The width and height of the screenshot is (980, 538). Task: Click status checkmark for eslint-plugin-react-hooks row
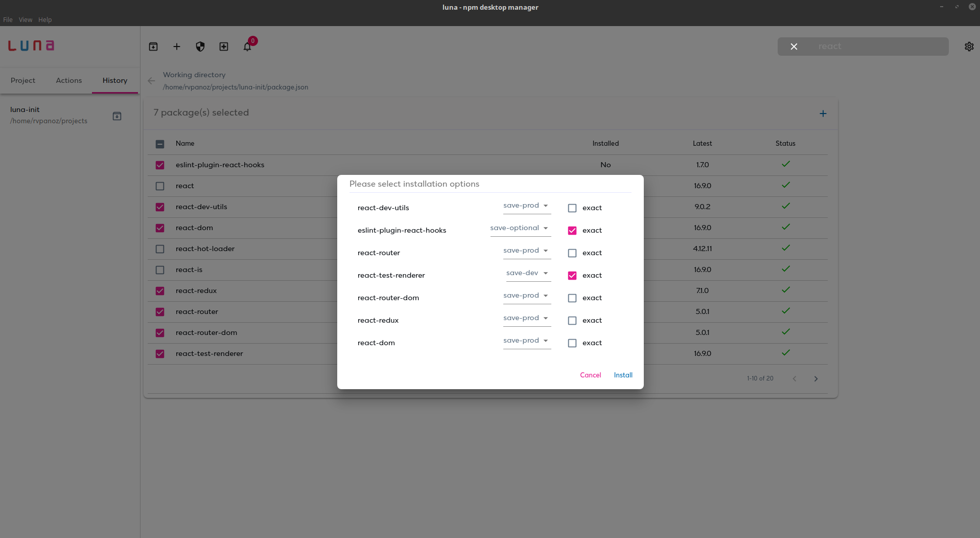(x=786, y=164)
